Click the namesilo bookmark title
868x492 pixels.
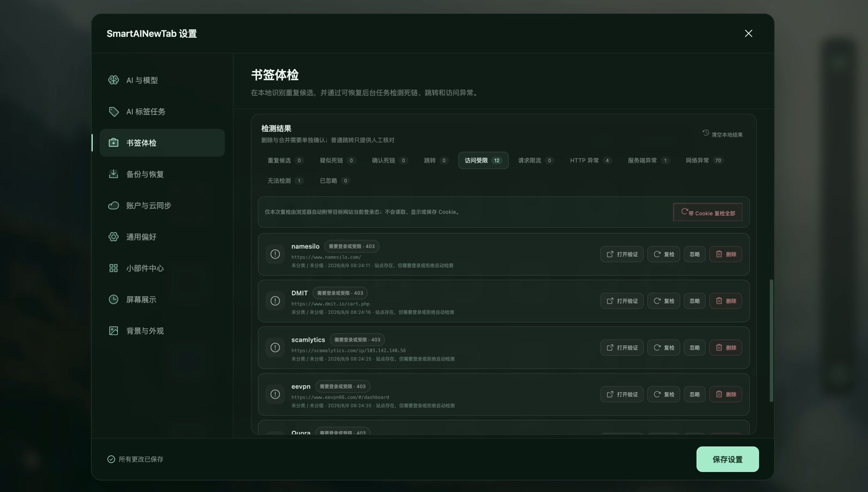tap(305, 247)
